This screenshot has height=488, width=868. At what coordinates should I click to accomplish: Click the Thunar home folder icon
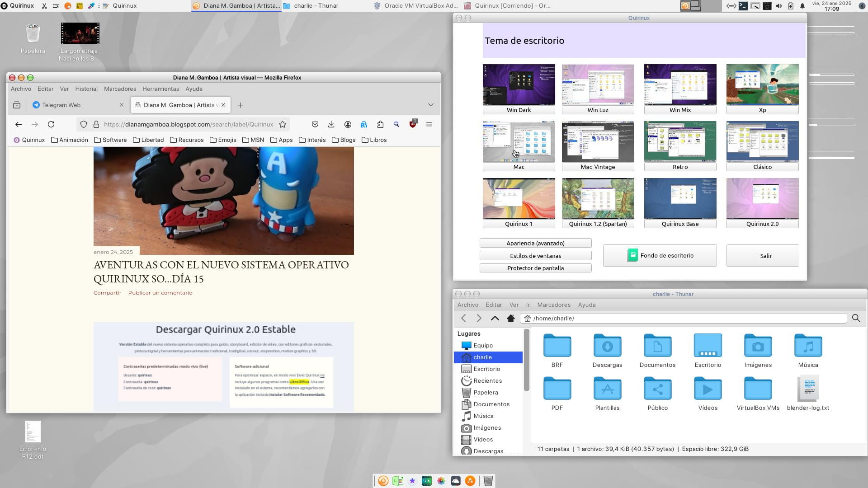pyautogui.click(x=511, y=319)
